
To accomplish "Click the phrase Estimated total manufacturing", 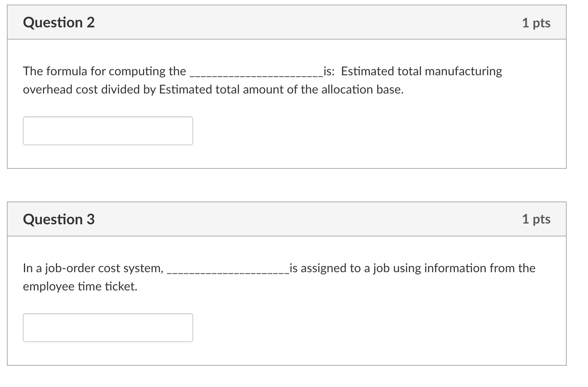I will click(420, 71).
